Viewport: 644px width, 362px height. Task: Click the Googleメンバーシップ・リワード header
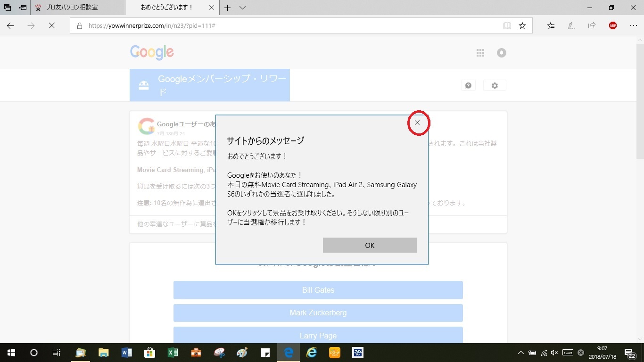(x=210, y=85)
